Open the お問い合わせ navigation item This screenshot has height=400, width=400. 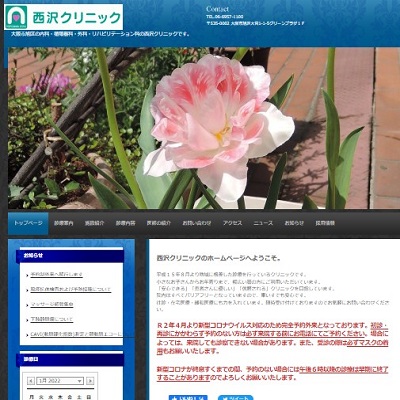click(x=197, y=223)
